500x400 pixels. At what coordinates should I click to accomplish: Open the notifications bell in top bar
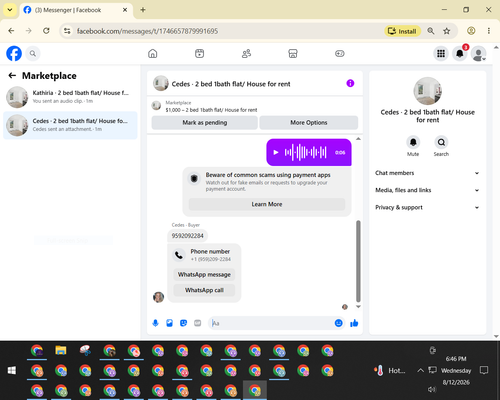[x=460, y=53]
